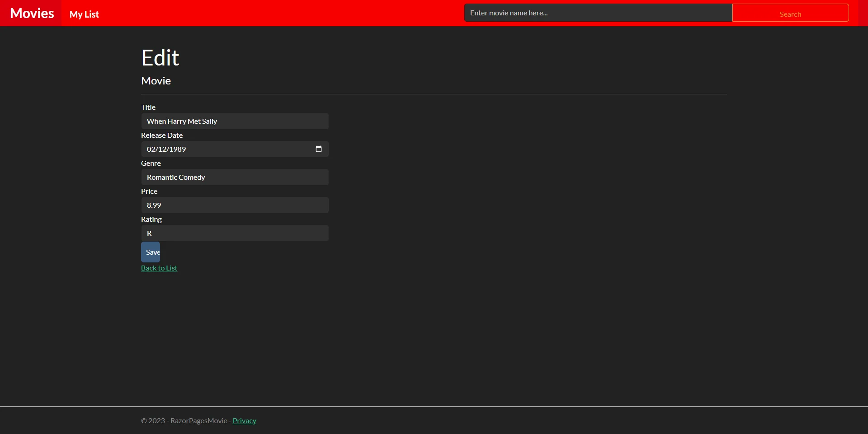Click the Title label
The width and height of the screenshot is (868, 434).
pyautogui.click(x=148, y=107)
